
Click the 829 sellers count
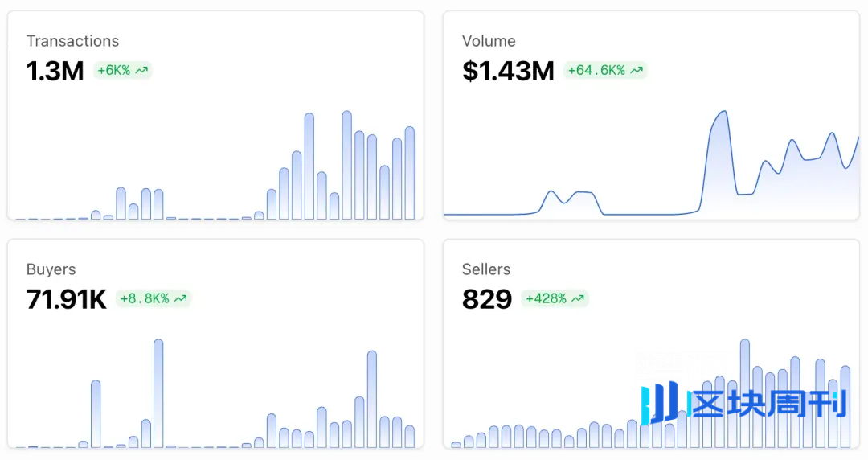[487, 299]
